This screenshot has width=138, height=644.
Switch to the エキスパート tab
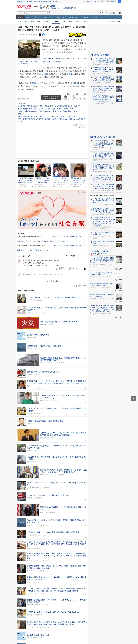point(48,17)
